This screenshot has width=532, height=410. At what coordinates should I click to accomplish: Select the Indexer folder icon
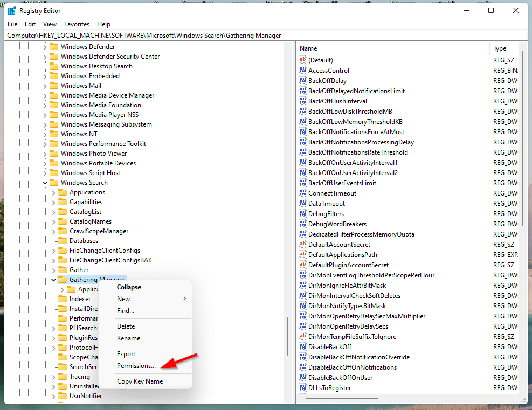(63, 299)
